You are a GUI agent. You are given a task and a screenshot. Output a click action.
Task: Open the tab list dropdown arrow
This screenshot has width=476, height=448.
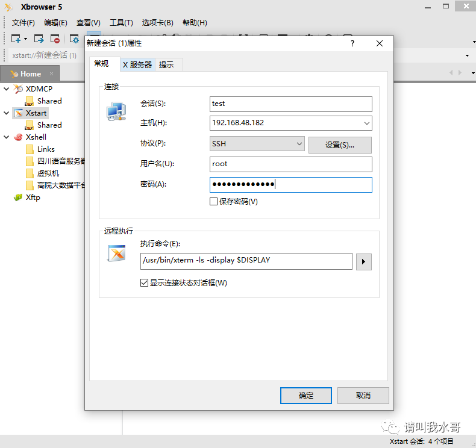pyautogui.click(x=473, y=73)
